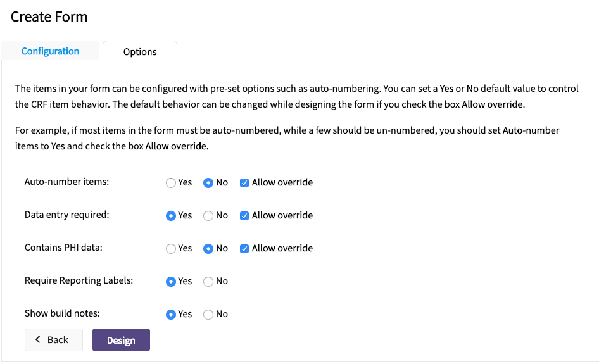Select Yes for Data entry required

click(x=171, y=216)
